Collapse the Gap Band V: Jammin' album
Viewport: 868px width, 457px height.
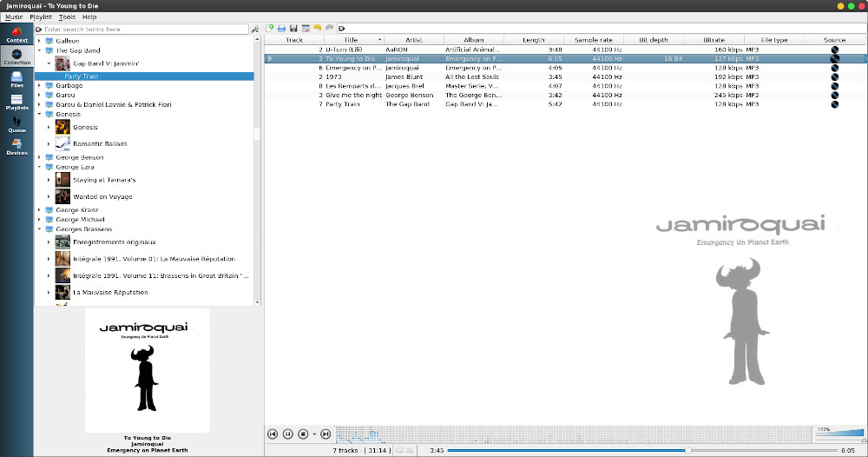tap(49, 63)
